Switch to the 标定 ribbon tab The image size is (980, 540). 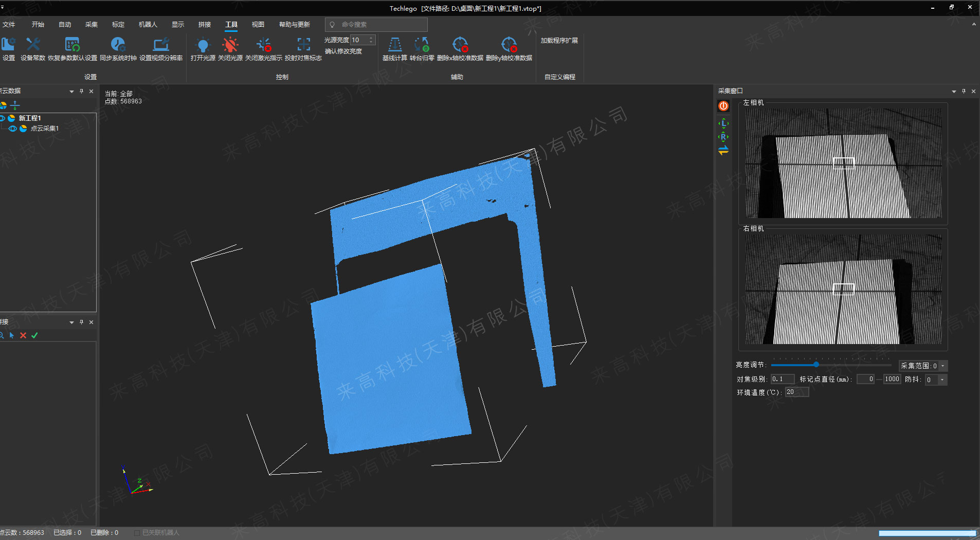(x=118, y=25)
